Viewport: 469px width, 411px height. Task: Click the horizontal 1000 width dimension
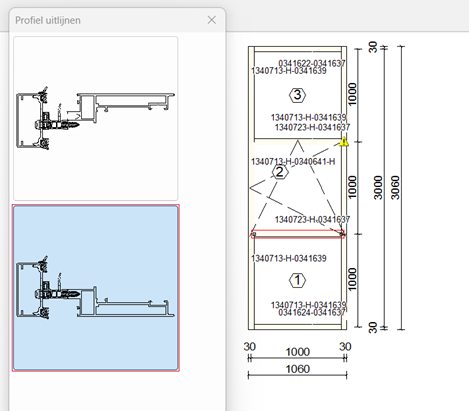[x=298, y=352]
